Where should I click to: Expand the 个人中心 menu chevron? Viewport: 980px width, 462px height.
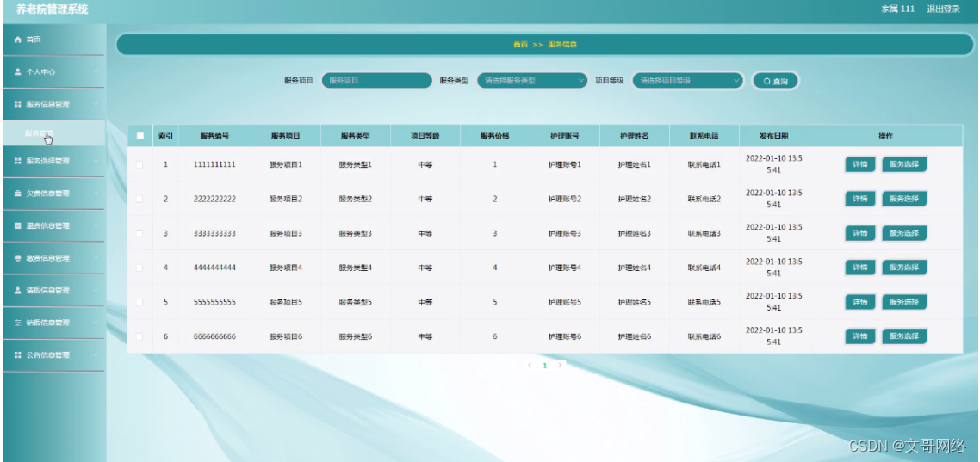[96, 72]
